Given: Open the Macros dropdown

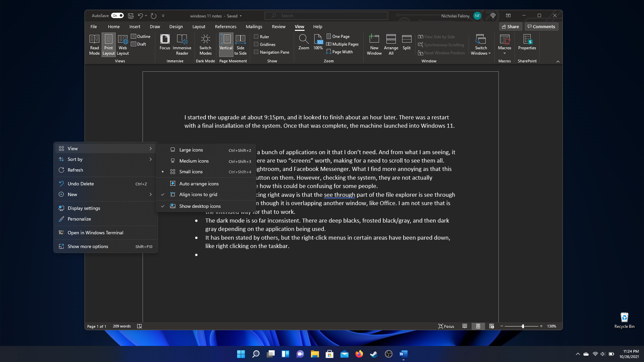Looking at the screenshot, I should click(504, 45).
